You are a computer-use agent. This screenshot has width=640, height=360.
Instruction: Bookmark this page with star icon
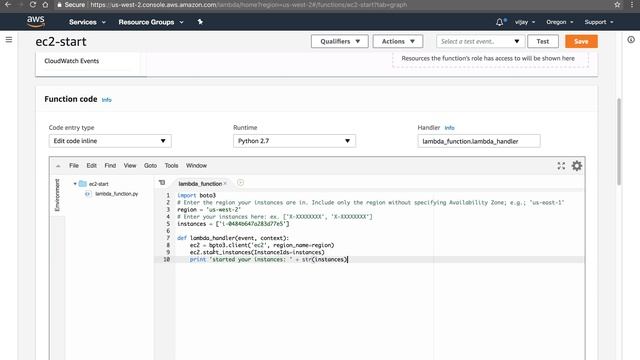coord(617,4)
